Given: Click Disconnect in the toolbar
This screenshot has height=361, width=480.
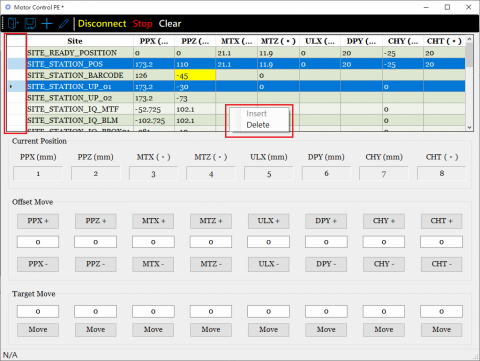Looking at the screenshot, I should [102, 24].
